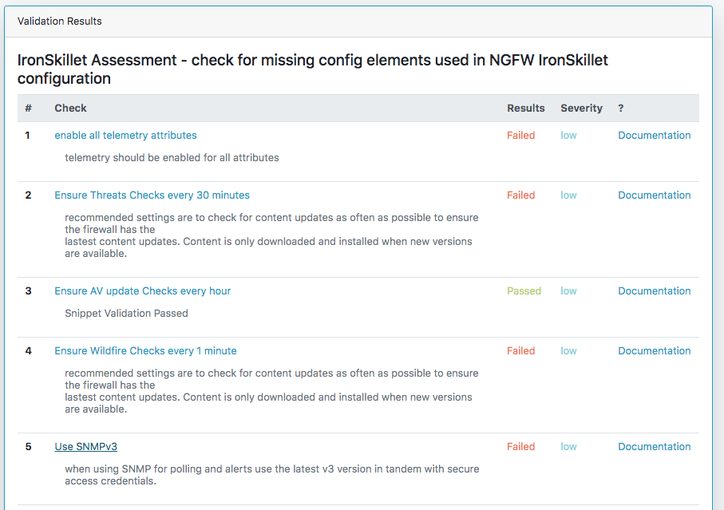Image resolution: width=724 pixels, height=510 pixels.
Task: Select 'Ensure Wildfire Checks every 1 minute'
Action: pos(145,351)
